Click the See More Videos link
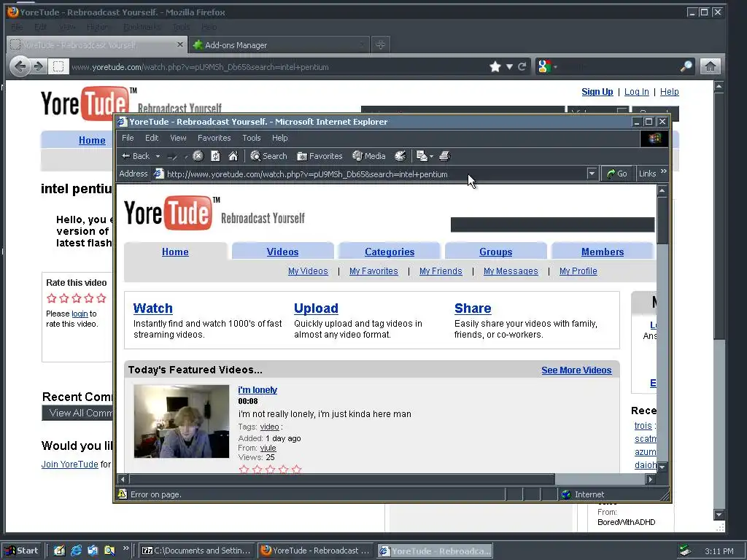The width and height of the screenshot is (747, 560). click(x=576, y=370)
